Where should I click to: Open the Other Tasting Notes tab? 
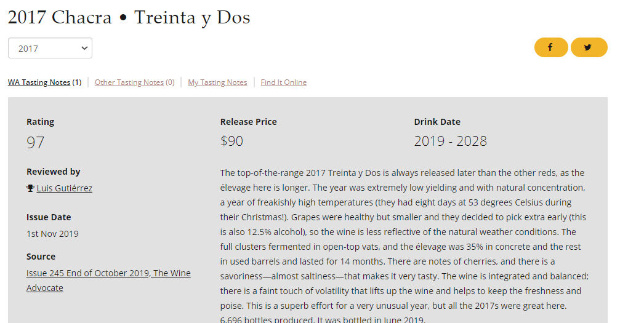click(x=129, y=82)
